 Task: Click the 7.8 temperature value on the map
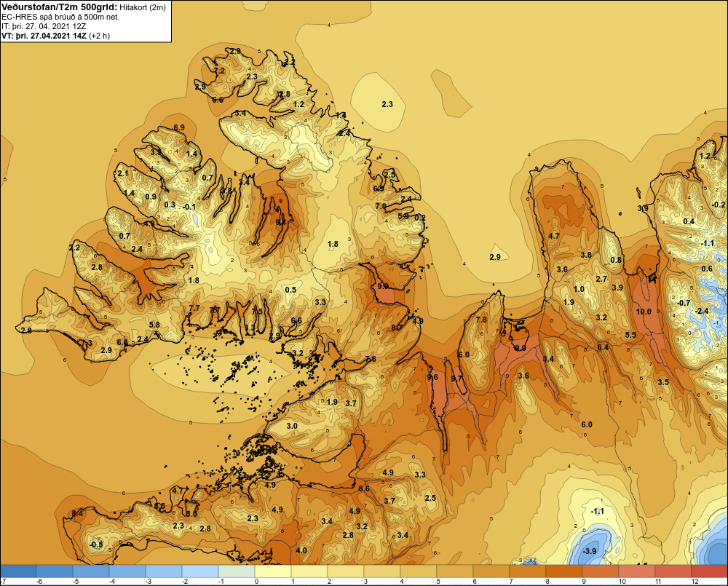coord(481,320)
